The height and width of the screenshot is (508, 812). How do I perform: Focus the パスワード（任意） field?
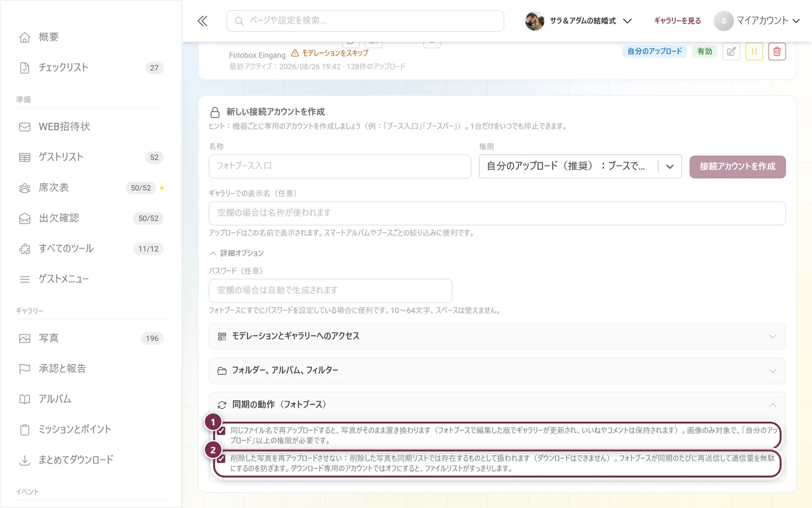click(330, 291)
